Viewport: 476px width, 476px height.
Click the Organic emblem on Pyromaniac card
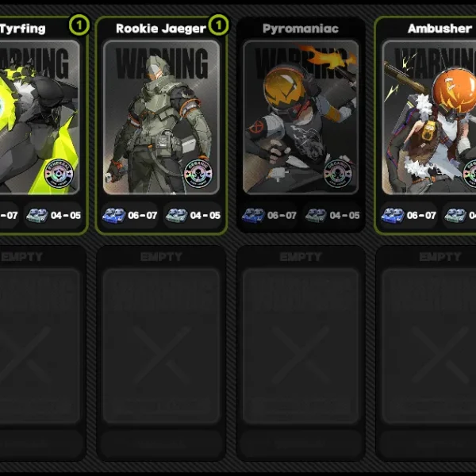tap(338, 174)
